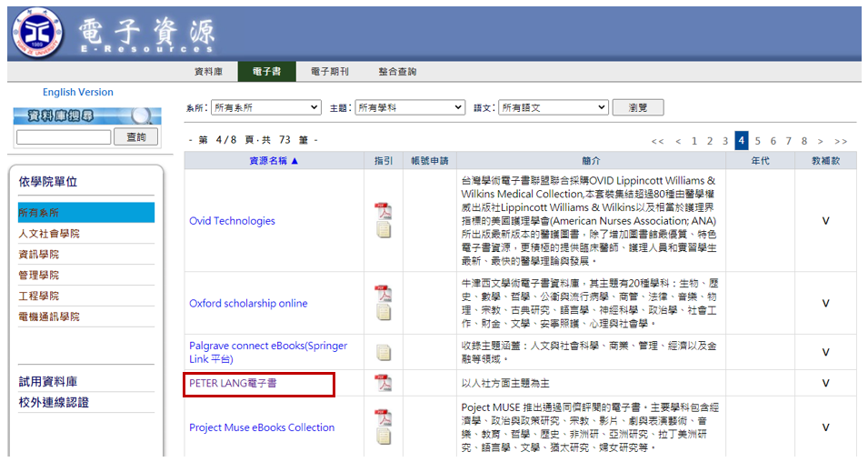Open the Oxford scholarship online link
The height and width of the screenshot is (462, 868).
point(248,303)
